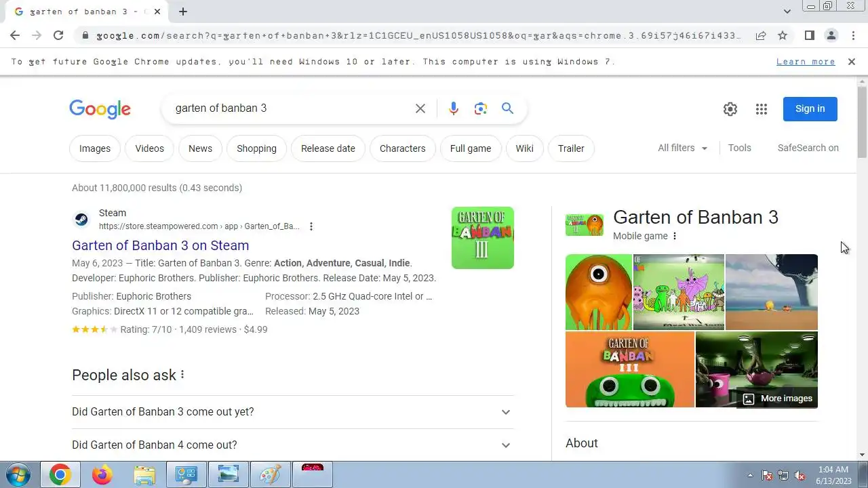Image resolution: width=868 pixels, height=488 pixels.
Task: Select the Full game chip
Action: (471, 148)
